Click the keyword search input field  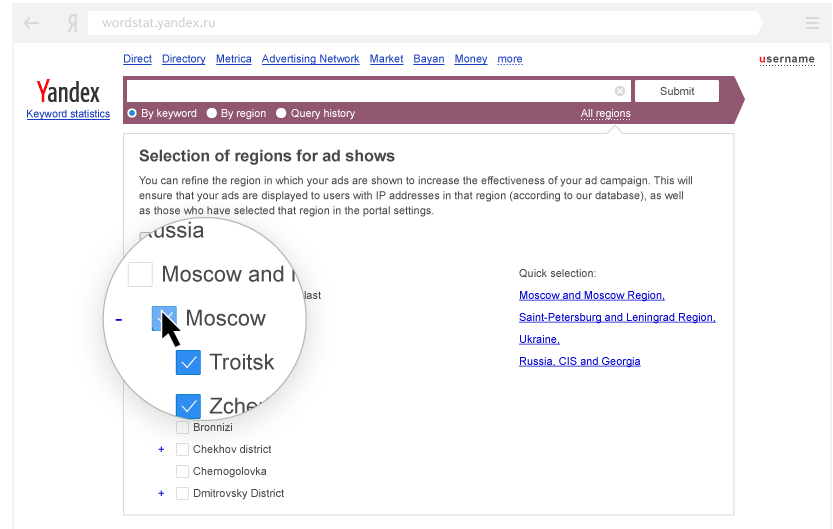[x=378, y=91]
